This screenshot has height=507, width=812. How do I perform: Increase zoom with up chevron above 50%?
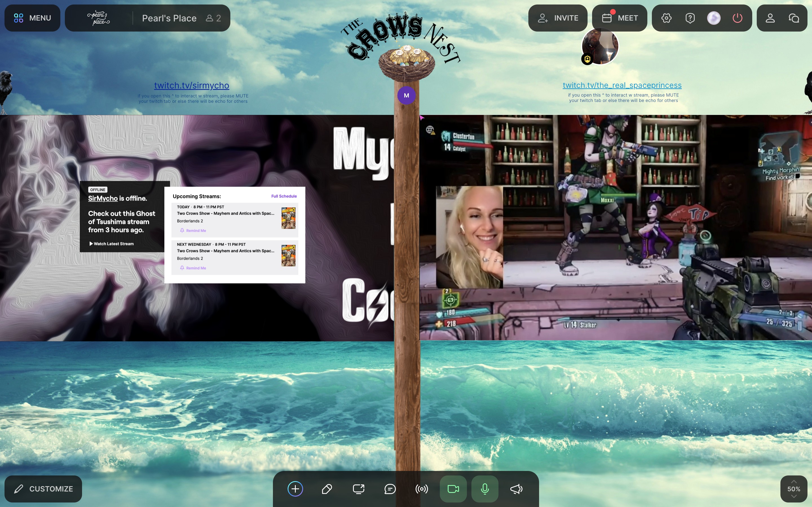794,482
